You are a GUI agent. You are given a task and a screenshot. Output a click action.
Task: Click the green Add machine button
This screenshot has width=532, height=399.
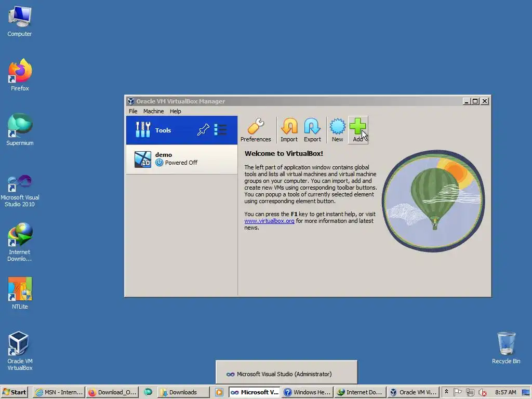[x=358, y=130]
